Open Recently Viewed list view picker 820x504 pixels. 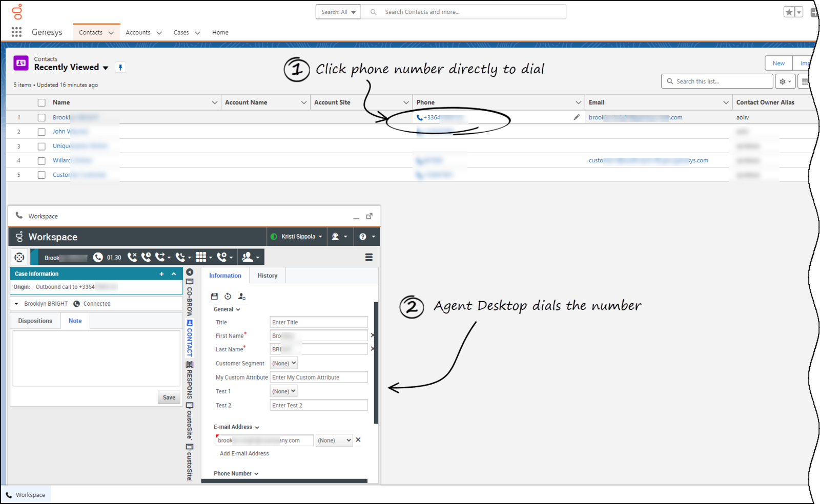click(x=106, y=68)
